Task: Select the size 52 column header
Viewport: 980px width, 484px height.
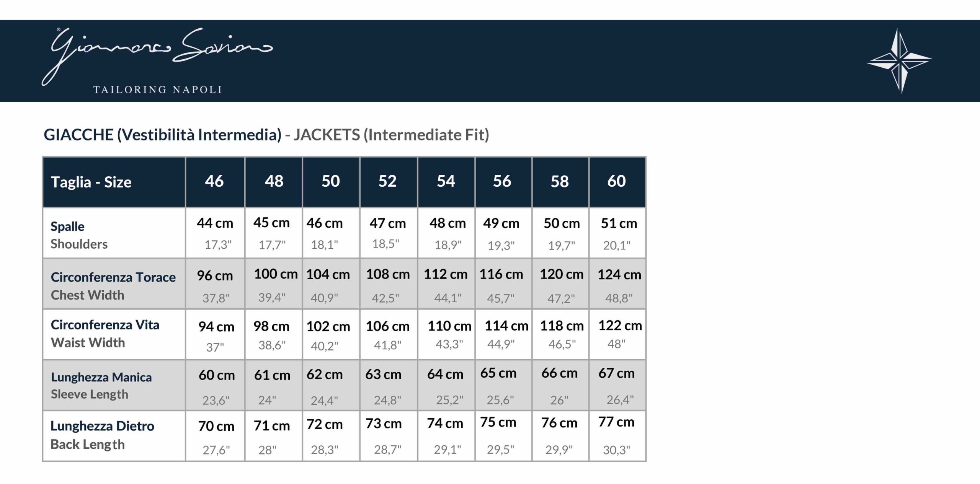Action: 387,181
